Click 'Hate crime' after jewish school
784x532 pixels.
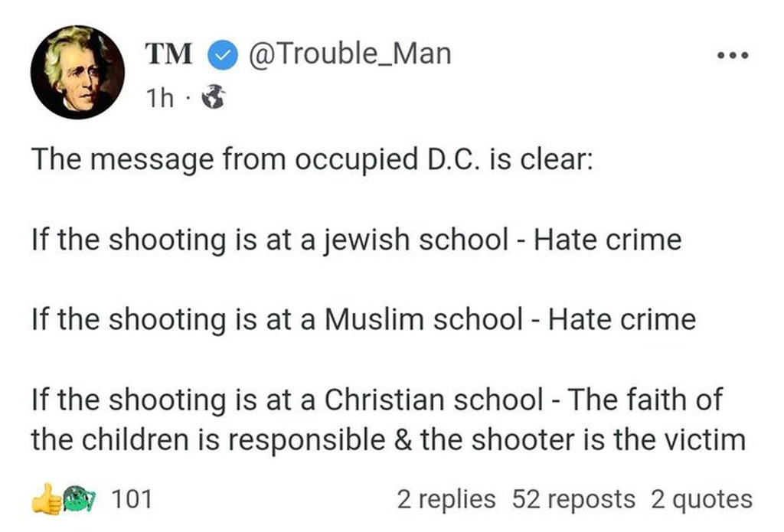click(607, 240)
